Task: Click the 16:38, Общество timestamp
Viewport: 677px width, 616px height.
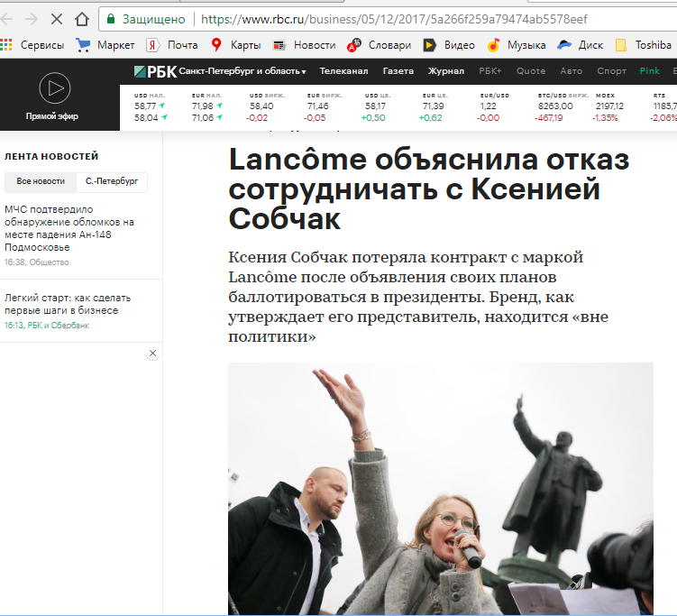Action: 37,262
